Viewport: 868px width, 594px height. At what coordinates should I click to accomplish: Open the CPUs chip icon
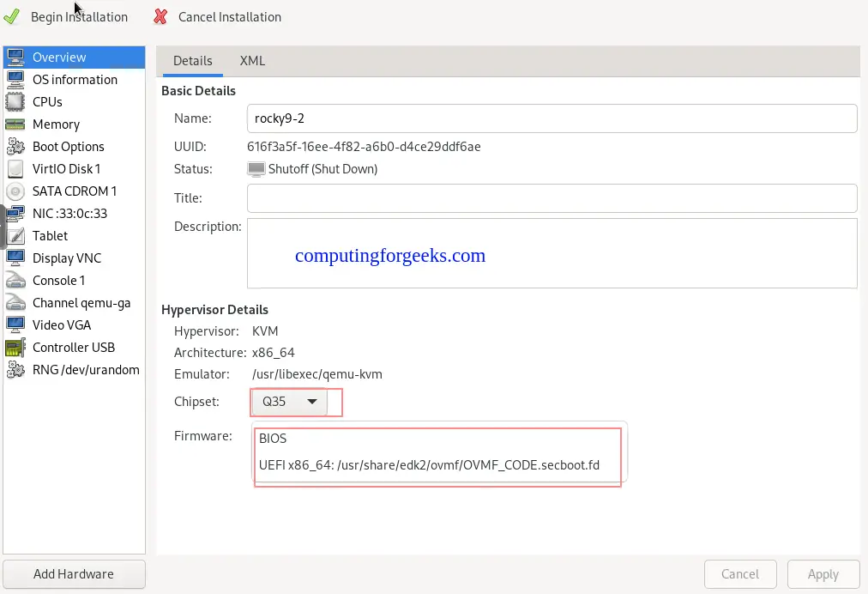point(15,102)
